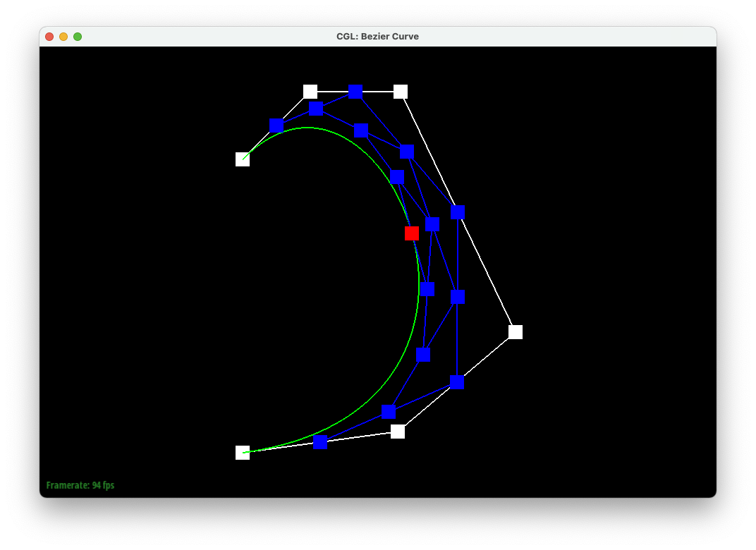Click the red evaluated point on the curve
756x550 pixels.
pos(412,233)
